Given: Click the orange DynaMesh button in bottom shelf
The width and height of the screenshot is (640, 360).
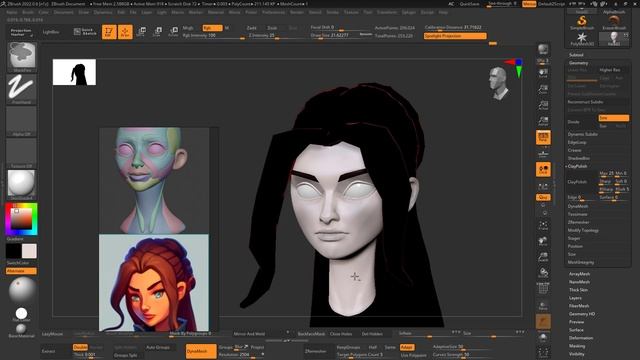Looking at the screenshot, I should tap(200, 351).
